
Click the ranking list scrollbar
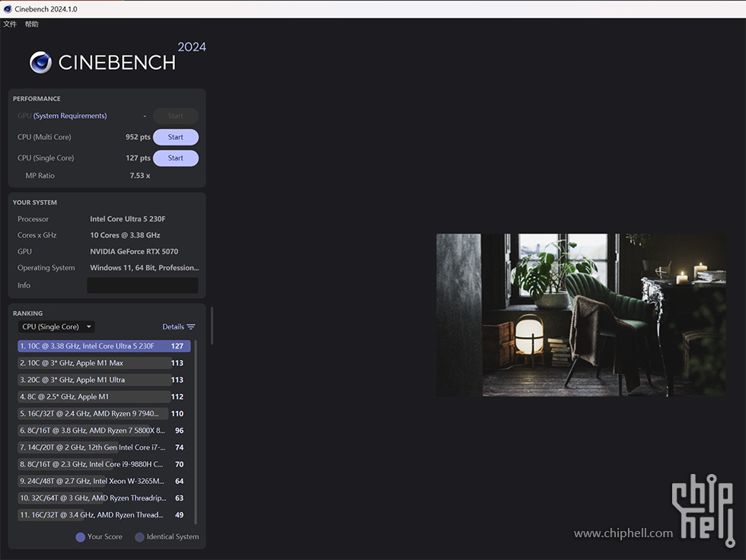point(196,431)
